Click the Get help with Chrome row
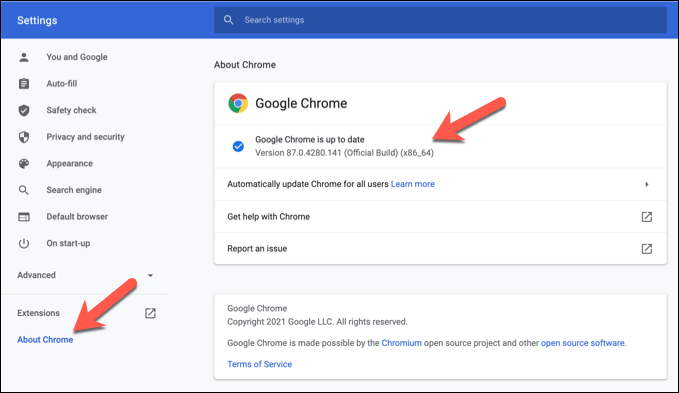 click(440, 217)
